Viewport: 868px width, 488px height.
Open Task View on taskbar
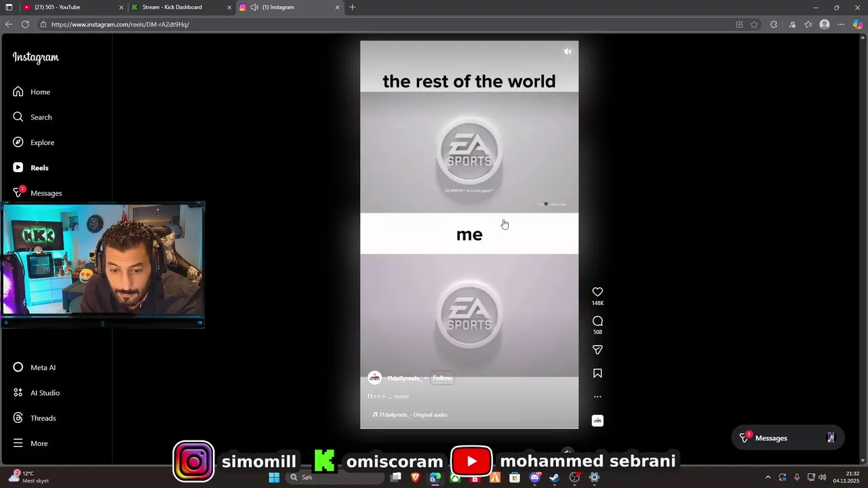tap(396, 477)
